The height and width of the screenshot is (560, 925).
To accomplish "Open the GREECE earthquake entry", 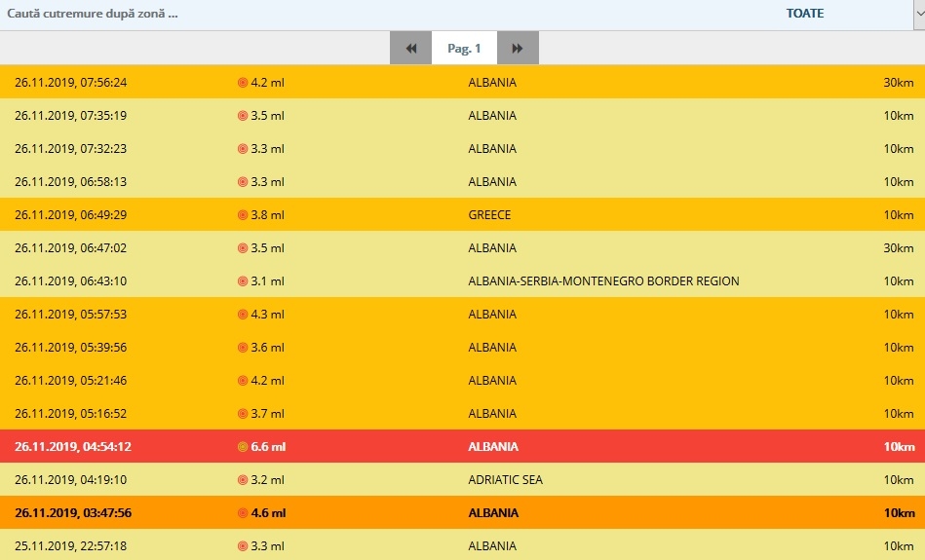I will [x=489, y=215].
